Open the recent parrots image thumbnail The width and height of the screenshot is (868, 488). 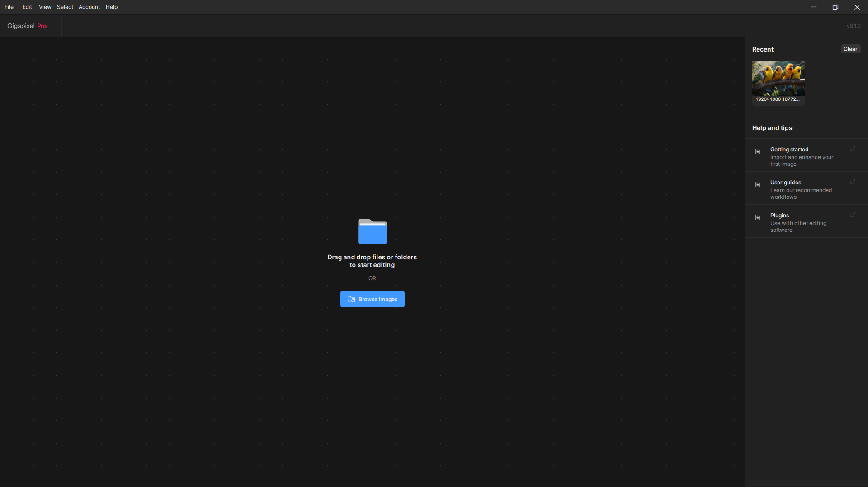point(778,79)
